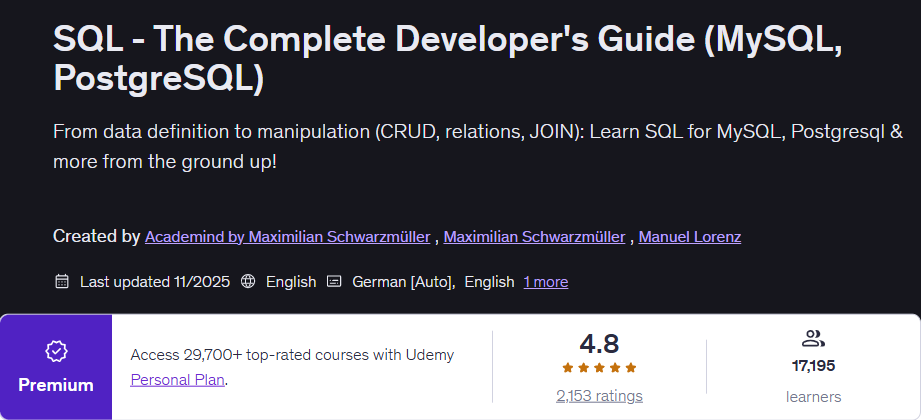This screenshot has height=420, width=921.
Task: Click the 4.8 rating score
Action: click(x=599, y=344)
